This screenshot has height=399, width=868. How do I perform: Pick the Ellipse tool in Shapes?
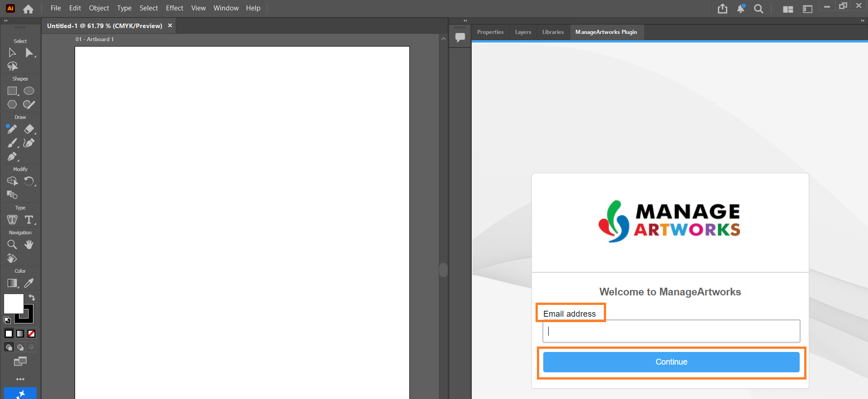tap(29, 91)
